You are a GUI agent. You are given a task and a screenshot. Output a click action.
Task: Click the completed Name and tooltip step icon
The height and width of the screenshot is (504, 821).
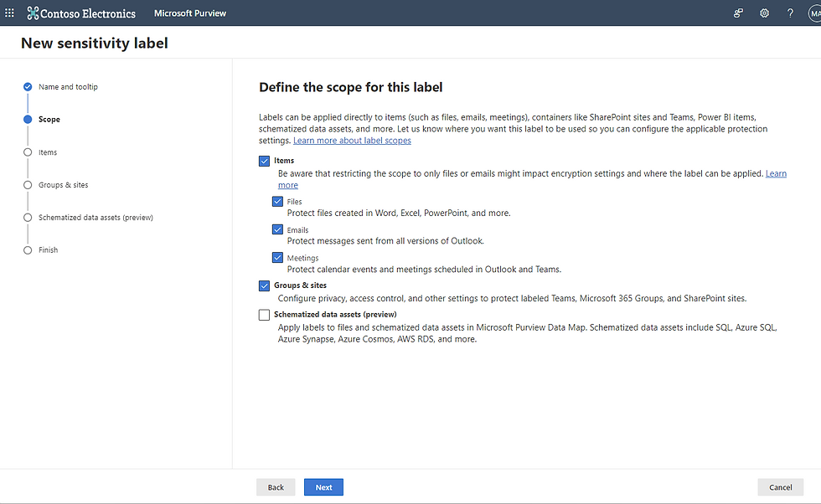click(x=28, y=87)
